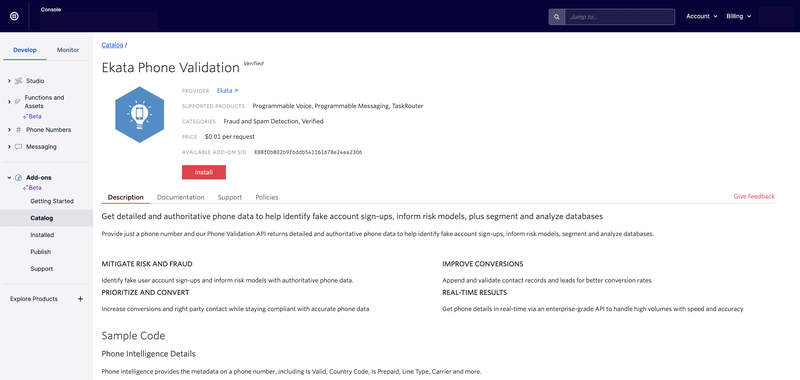This screenshot has height=380, width=800.
Task: Open the Billing dropdown menu
Action: click(739, 16)
